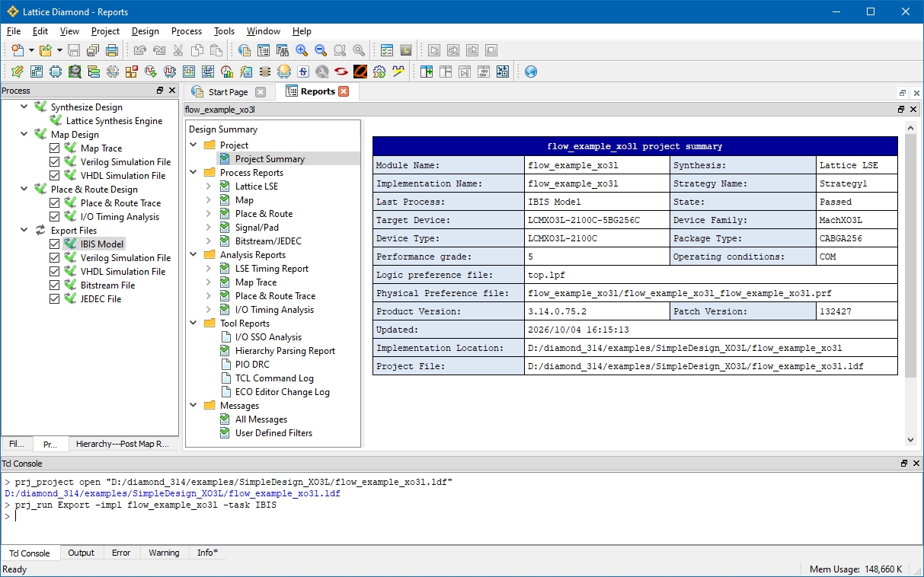The image size is (924, 577).
Task: Open the Signal/Pad report
Action: [x=257, y=228]
